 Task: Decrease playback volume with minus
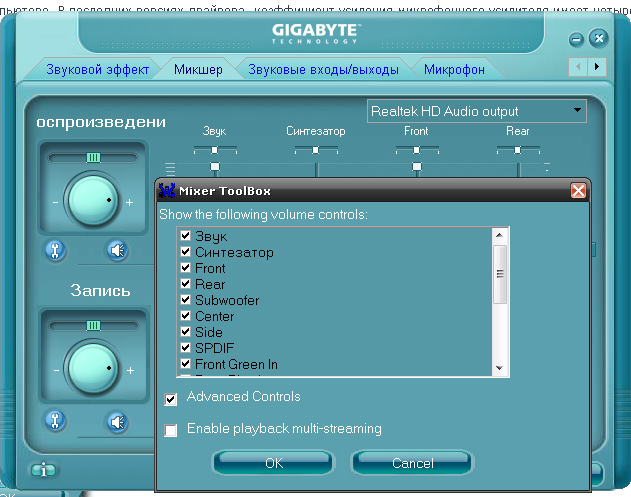pyautogui.click(x=55, y=202)
